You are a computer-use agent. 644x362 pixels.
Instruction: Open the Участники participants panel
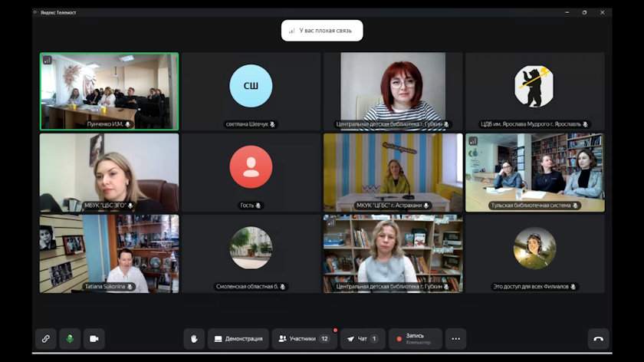pyautogui.click(x=304, y=338)
